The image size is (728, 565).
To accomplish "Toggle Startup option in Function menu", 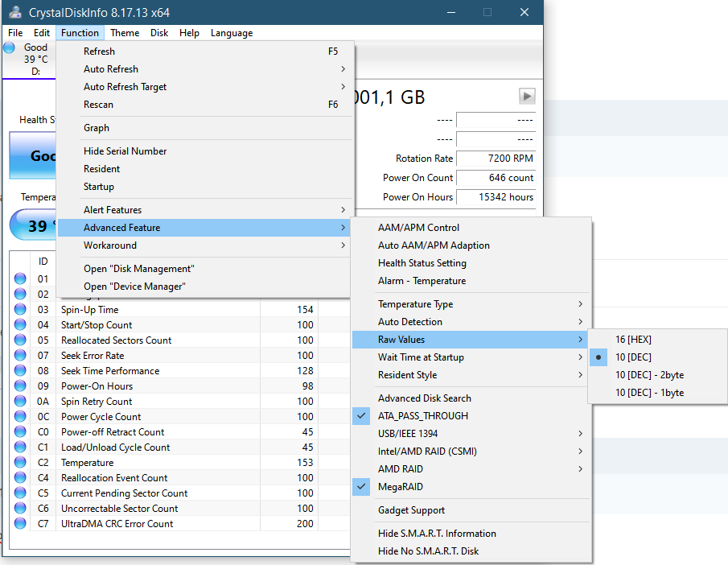I will tap(205, 186).
